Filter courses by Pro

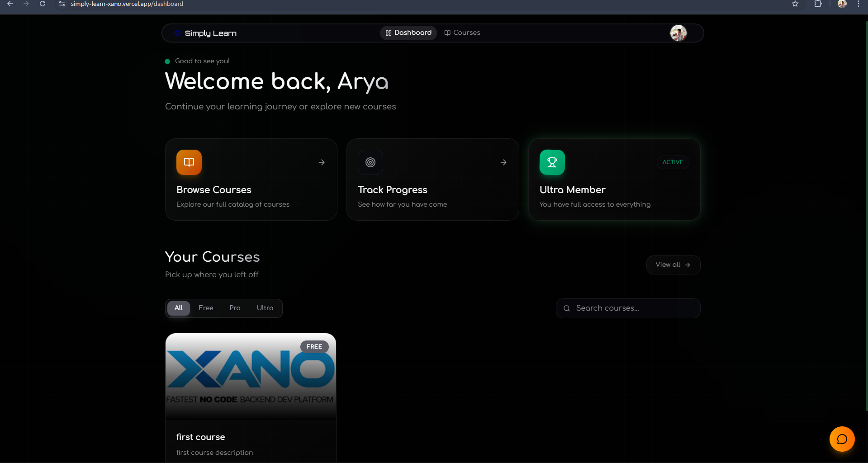coord(234,308)
